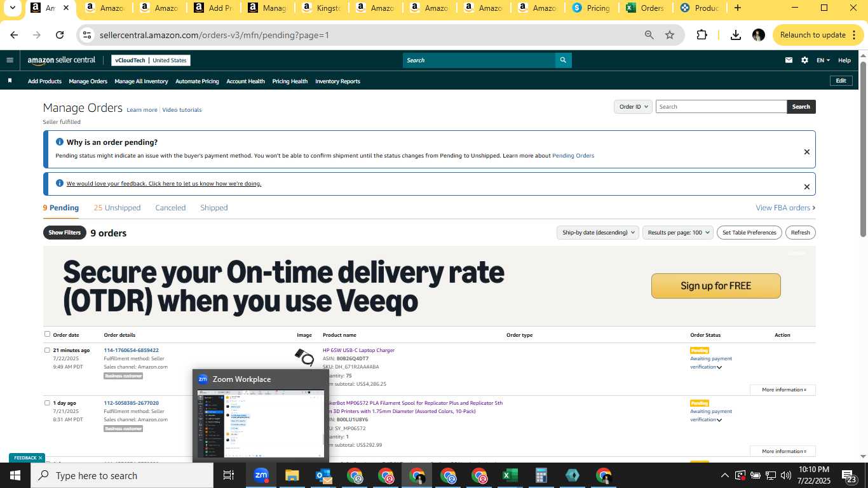
Task: Open Automate Pricing menu item
Action: tap(197, 81)
